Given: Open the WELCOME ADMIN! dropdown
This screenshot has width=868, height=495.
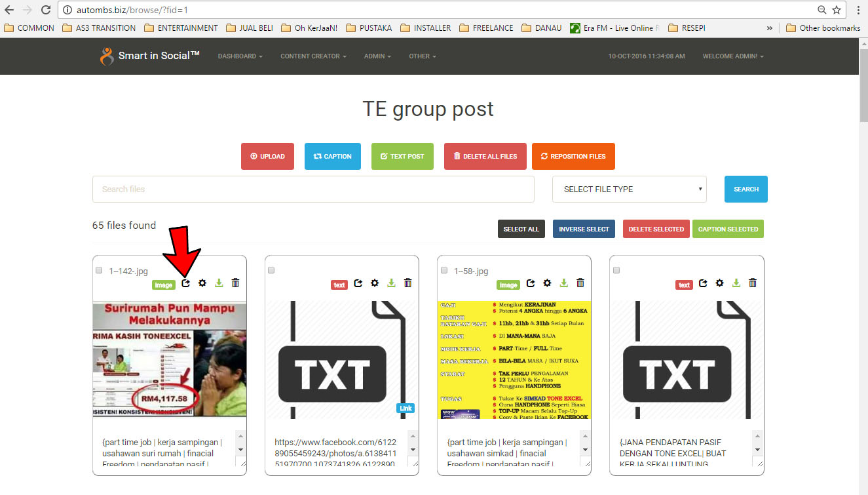Looking at the screenshot, I should click(x=733, y=56).
